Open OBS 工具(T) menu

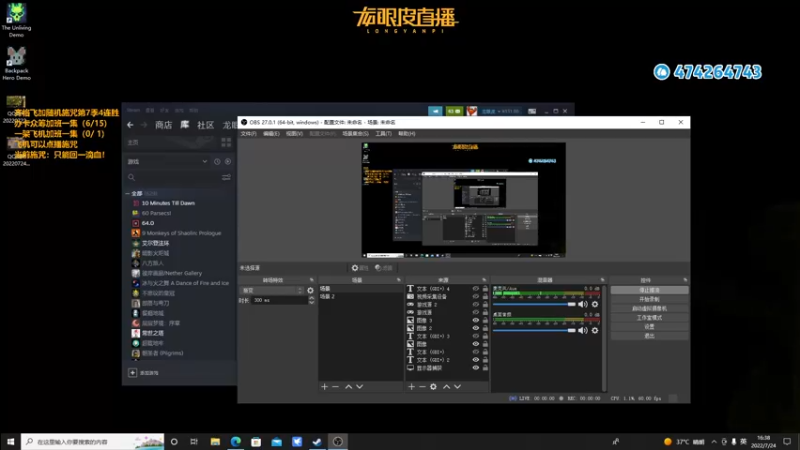tap(383, 134)
